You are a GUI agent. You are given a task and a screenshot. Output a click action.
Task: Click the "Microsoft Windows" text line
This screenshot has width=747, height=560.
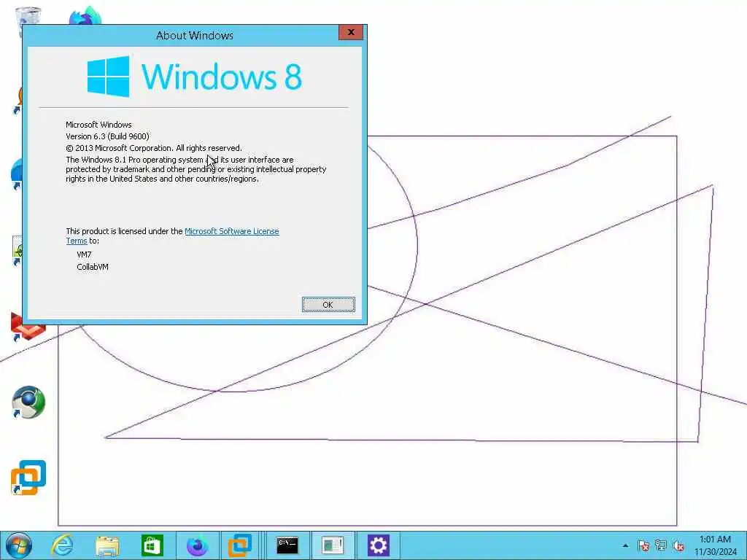(98, 125)
